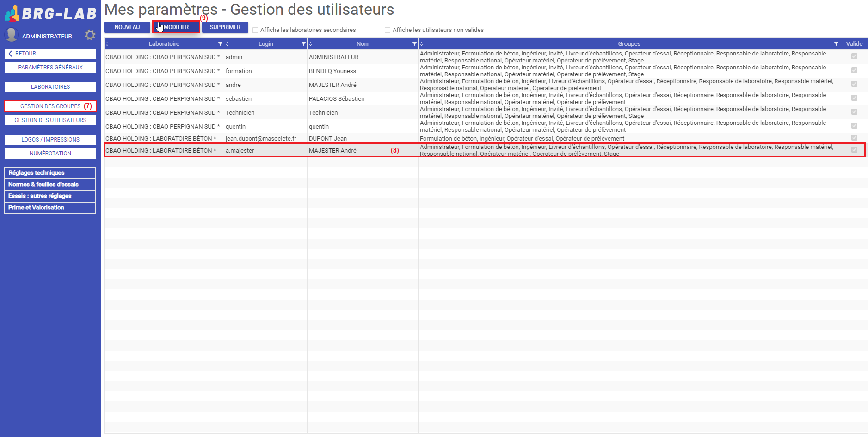Click the sort arrows on Groupes column
Viewport: 868px width, 437px height.
422,44
